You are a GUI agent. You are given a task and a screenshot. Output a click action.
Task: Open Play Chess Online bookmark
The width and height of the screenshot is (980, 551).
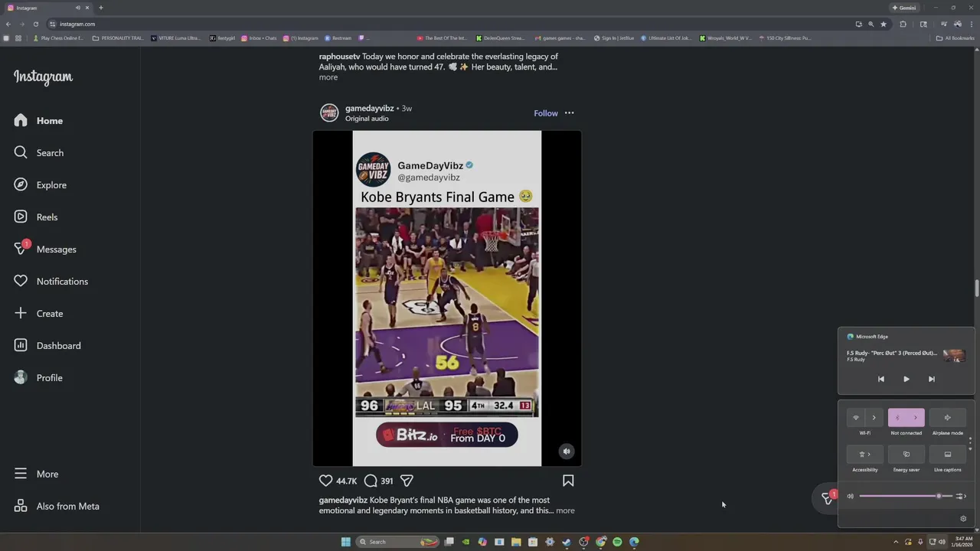point(57,37)
